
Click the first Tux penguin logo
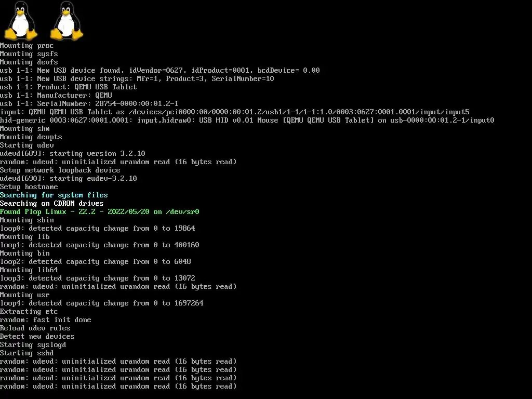tap(21, 21)
